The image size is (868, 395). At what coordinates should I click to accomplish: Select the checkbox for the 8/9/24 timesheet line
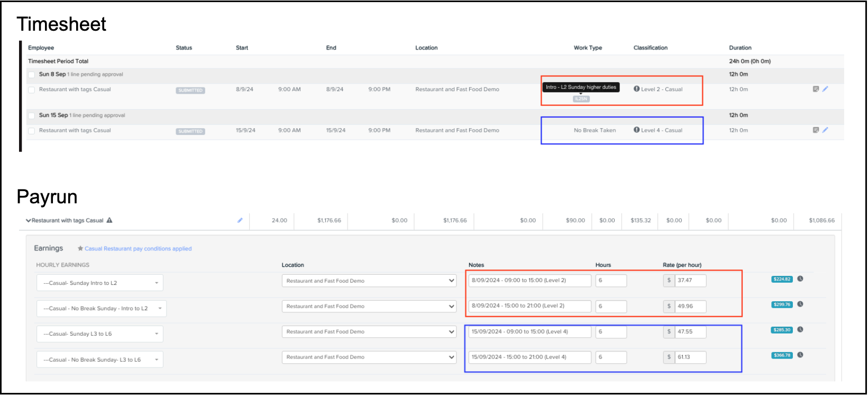tap(32, 90)
